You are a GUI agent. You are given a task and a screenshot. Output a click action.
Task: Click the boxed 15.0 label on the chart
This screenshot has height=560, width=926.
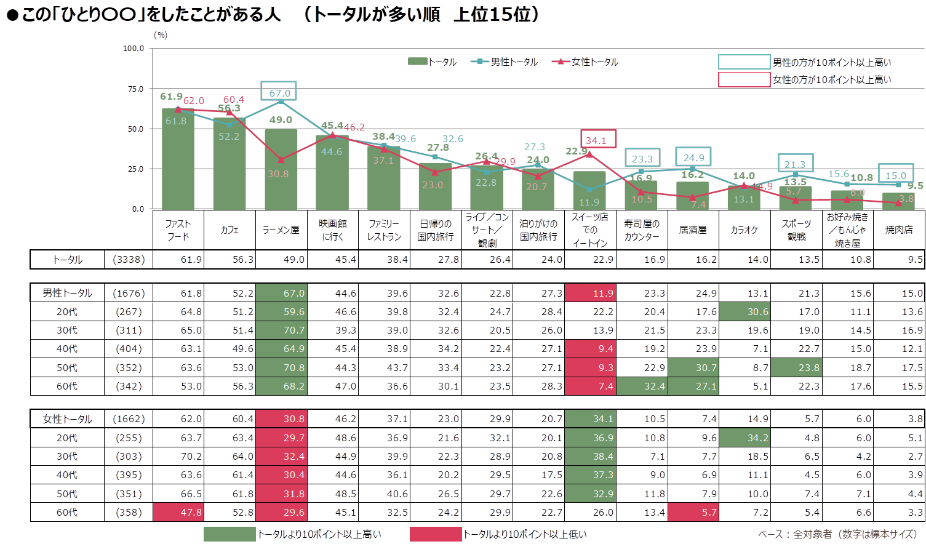[896, 174]
